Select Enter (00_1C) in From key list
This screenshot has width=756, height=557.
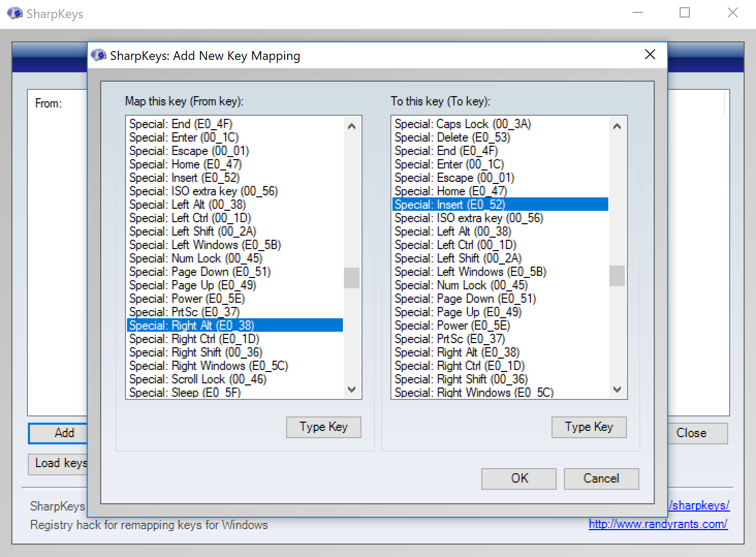tap(235, 137)
